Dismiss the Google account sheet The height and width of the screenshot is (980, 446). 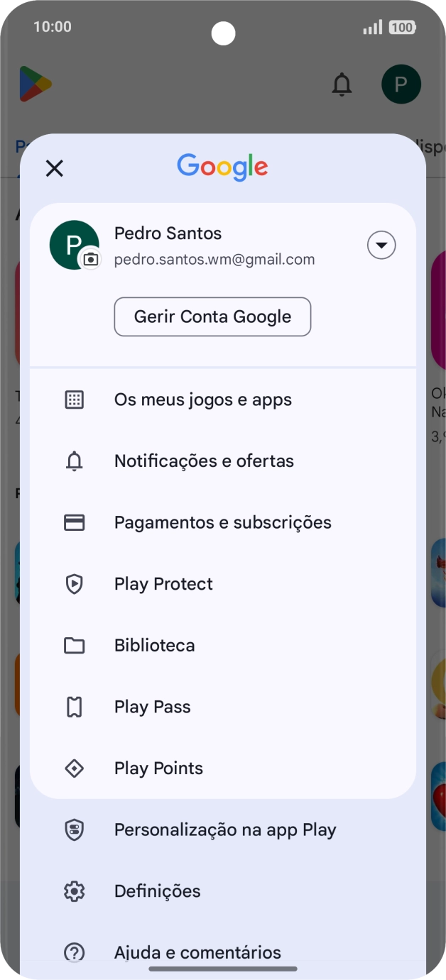[x=55, y=168]
